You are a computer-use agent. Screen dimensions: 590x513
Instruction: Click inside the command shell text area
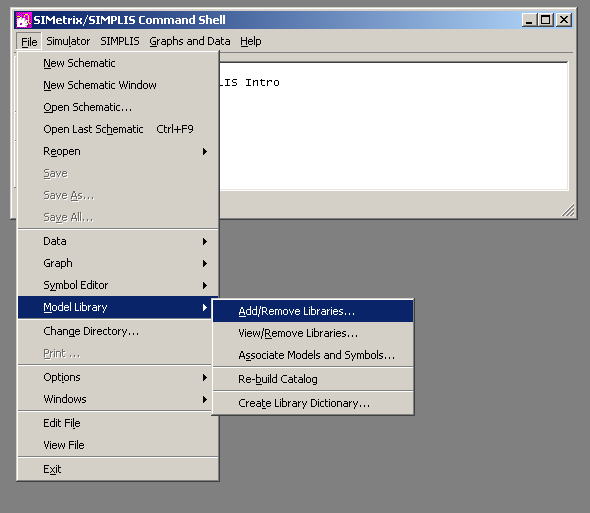click(394, 126)
